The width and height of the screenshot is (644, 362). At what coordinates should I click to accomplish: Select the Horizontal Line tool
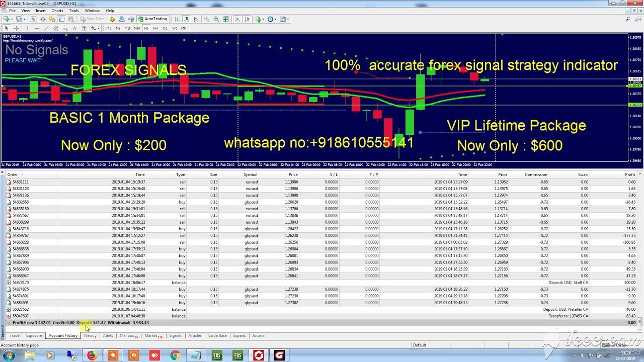pyautogui.click(x=37, y=28)
